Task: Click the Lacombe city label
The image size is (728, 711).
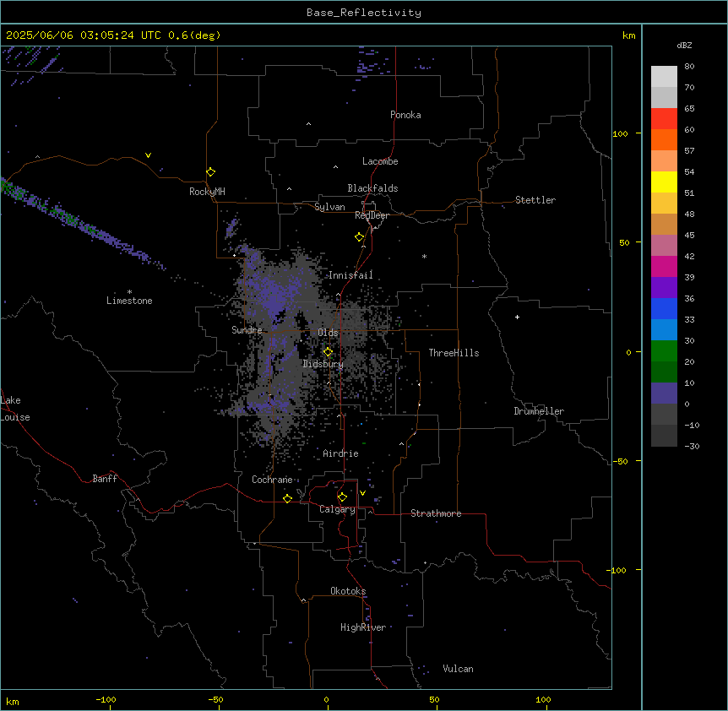Action: pos(380,161)
